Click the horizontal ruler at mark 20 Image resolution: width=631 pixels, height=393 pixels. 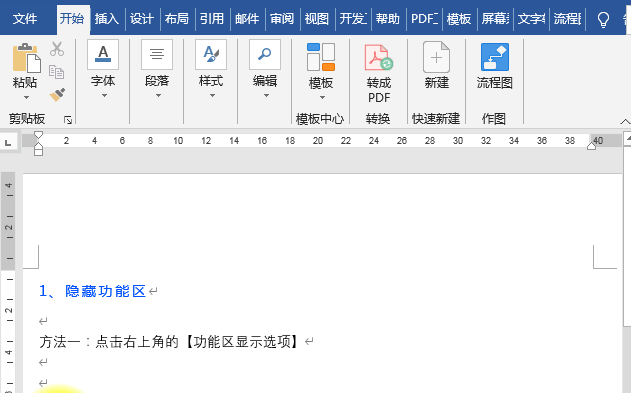pos(318,141)
